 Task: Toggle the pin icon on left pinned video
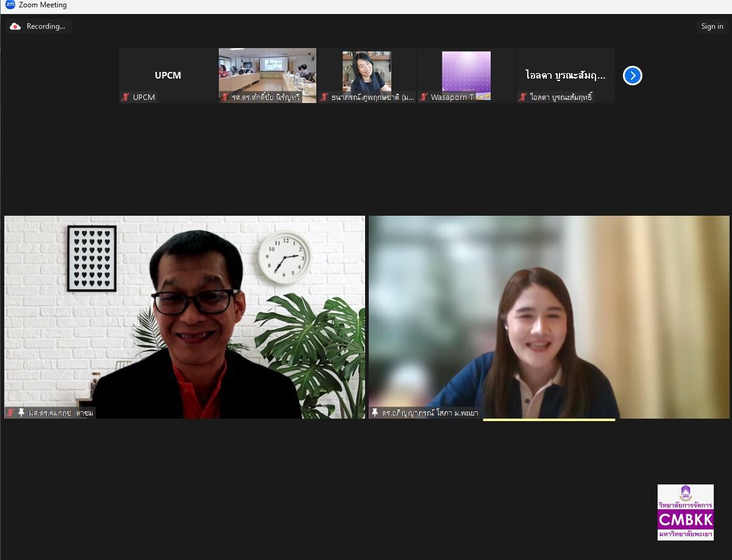pos(21,413)
